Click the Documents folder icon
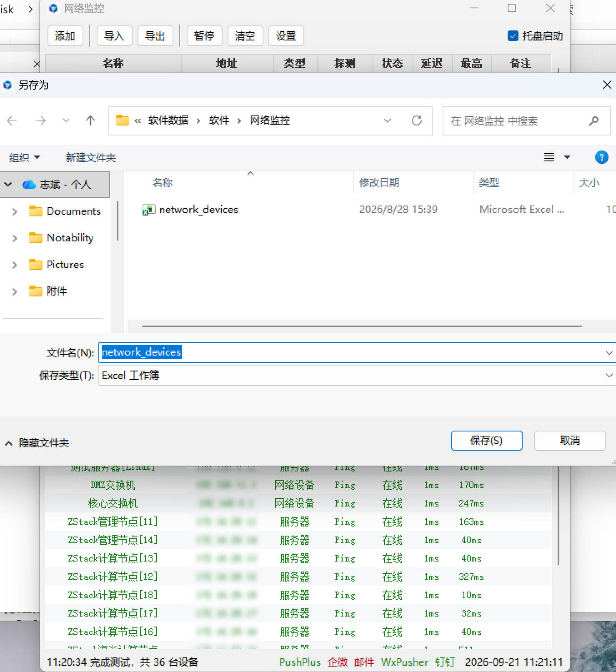Screen dimensions: 616x672 pos(36,211)
